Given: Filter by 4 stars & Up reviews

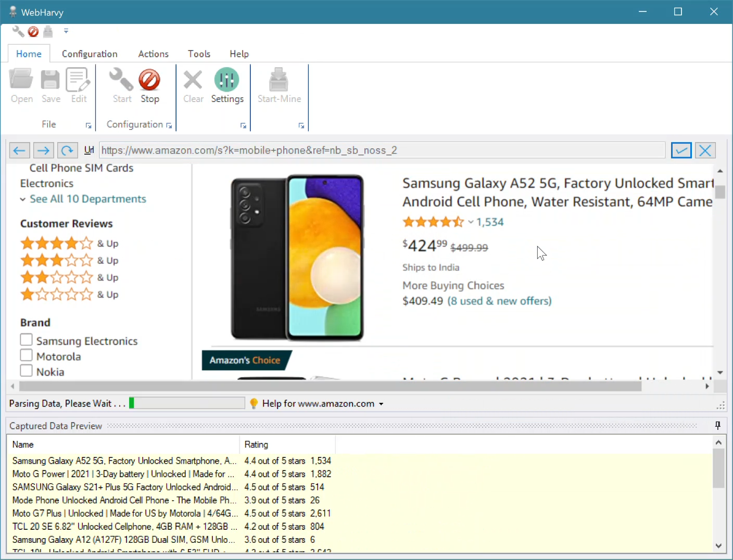Looking at the screenshot, I should 69,243.
